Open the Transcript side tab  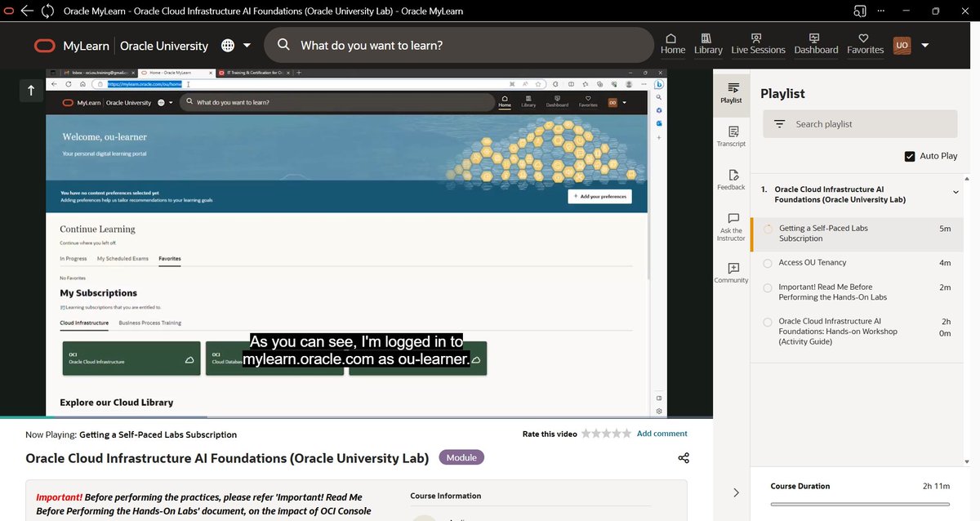click(x=731, y=136)
